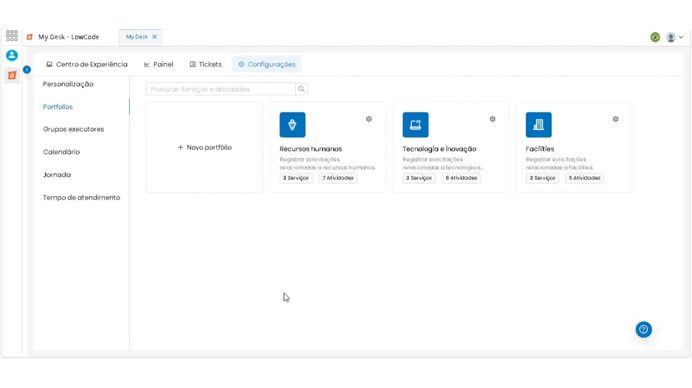Open the blue help button
Screen dimensions: 692x388
point(643,329)
